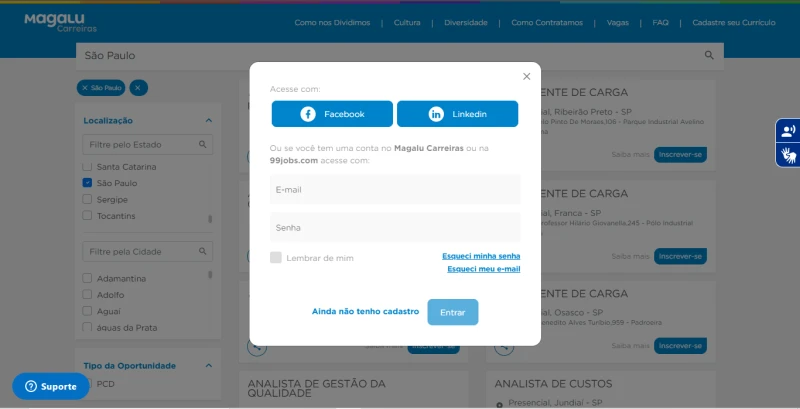Click Saiba mais on the Franca job
This screenshot has height=409, width=800.
(631, 256)
